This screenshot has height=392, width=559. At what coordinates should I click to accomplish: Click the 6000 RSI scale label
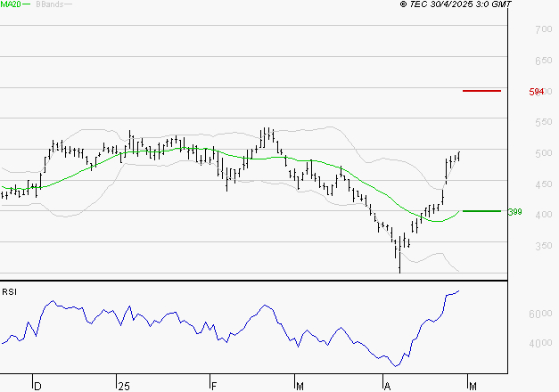[542, 314]
